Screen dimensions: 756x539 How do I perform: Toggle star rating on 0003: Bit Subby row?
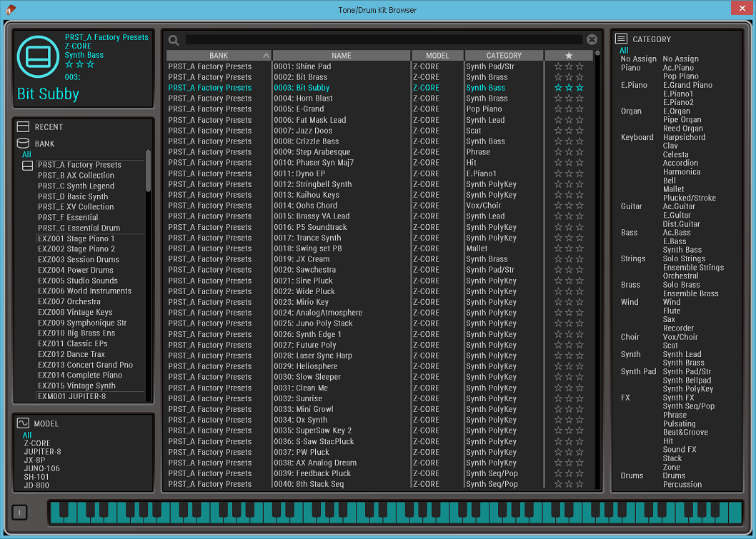click(569, 88)
